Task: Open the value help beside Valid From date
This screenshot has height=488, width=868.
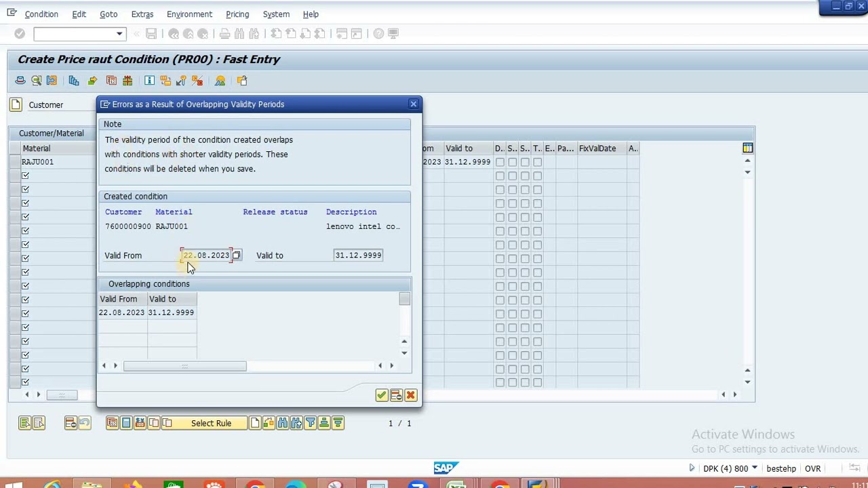Action: pyautogui.click(x=237, y=256)
